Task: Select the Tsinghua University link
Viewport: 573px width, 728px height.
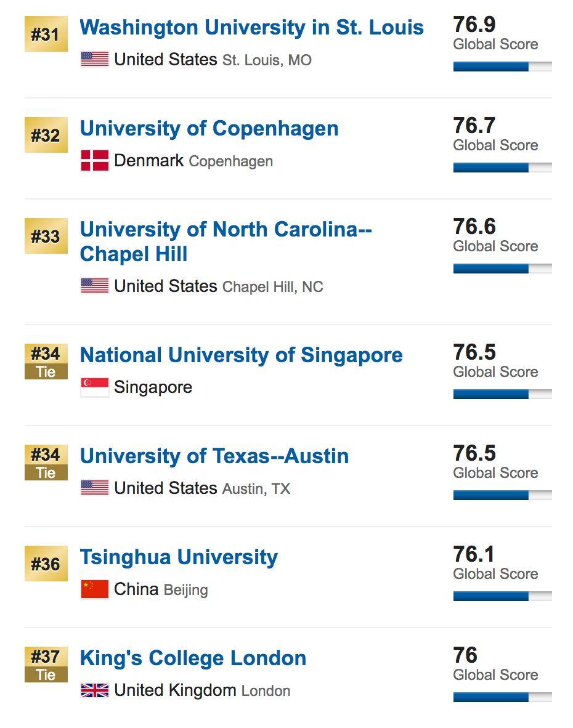Action: (179, 557)
